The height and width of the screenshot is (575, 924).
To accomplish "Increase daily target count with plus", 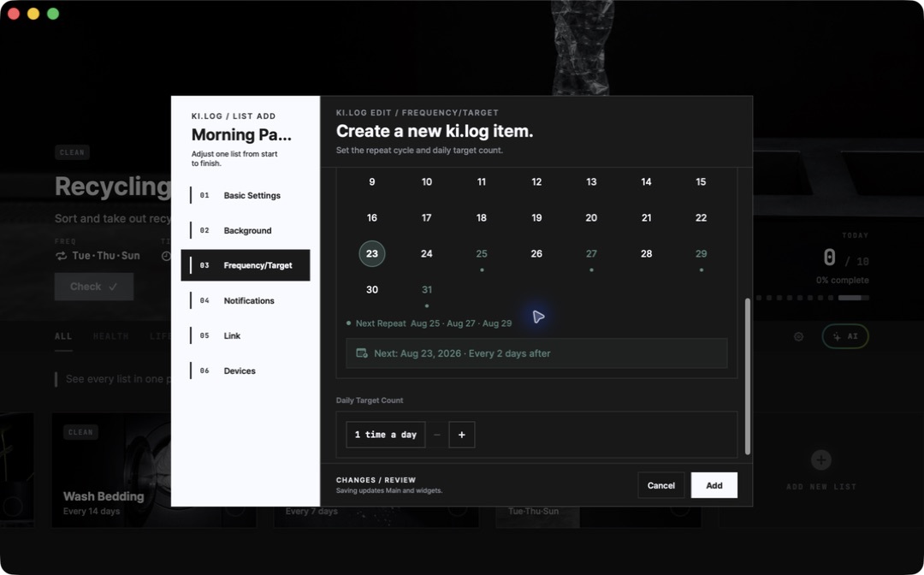I will pos(461,435).
